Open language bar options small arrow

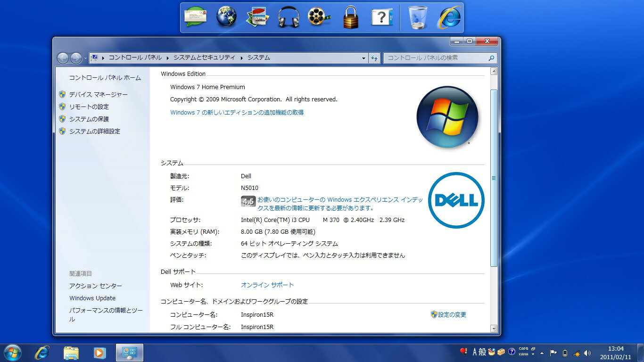pos(533,354)
